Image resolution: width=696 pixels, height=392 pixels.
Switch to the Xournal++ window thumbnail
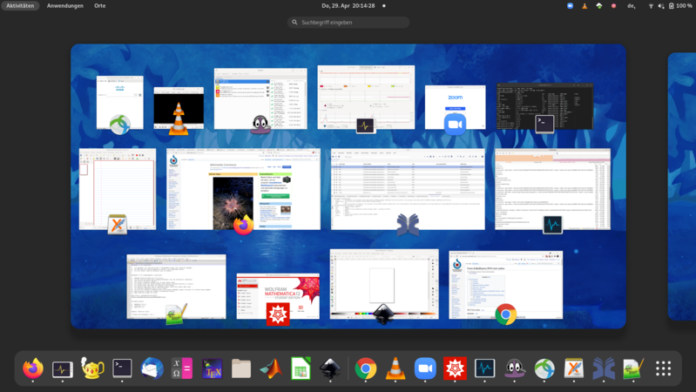[x=118, y=189]
